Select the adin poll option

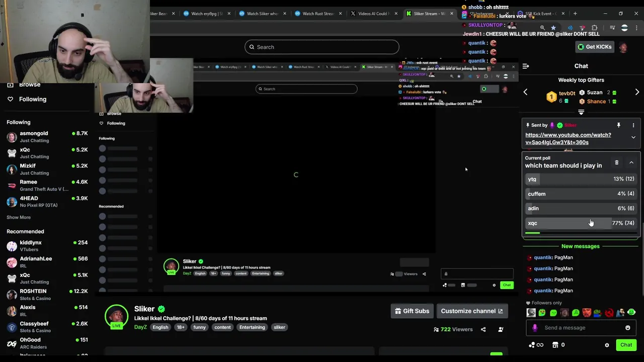(x=581, y=208)
